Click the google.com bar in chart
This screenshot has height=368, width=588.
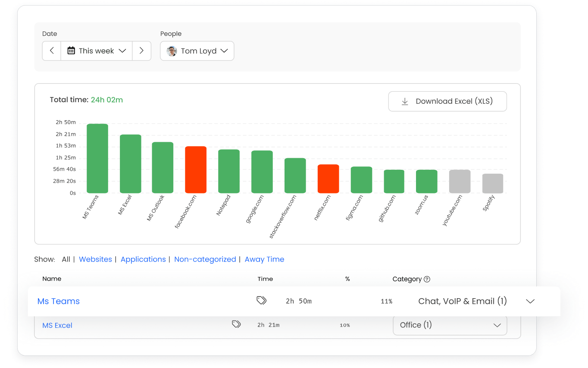click(x=262, y=172)
